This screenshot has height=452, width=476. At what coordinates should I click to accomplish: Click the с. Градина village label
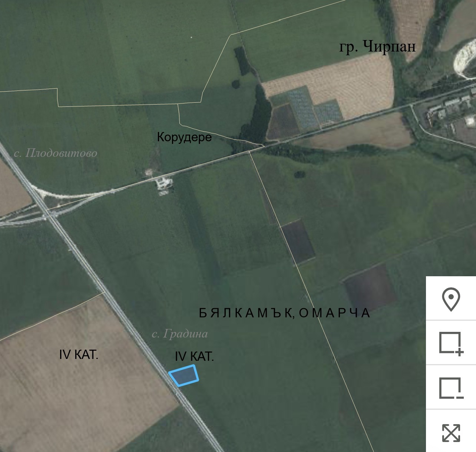click(180, 334)
